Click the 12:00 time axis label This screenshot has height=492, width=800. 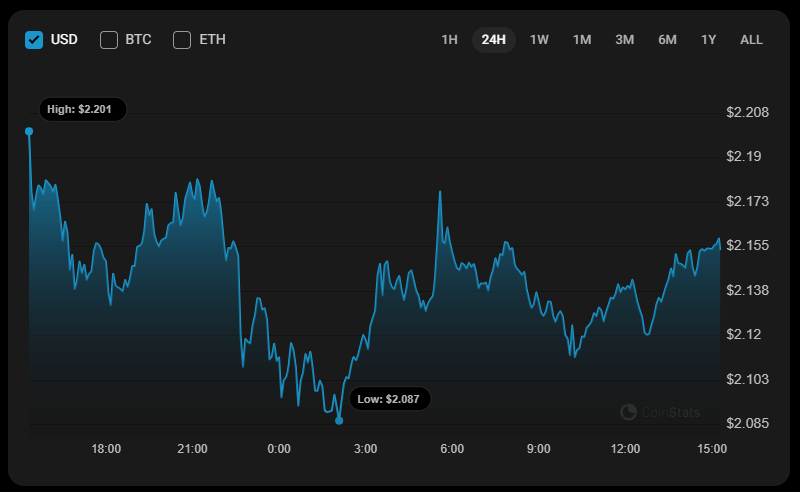625,449
